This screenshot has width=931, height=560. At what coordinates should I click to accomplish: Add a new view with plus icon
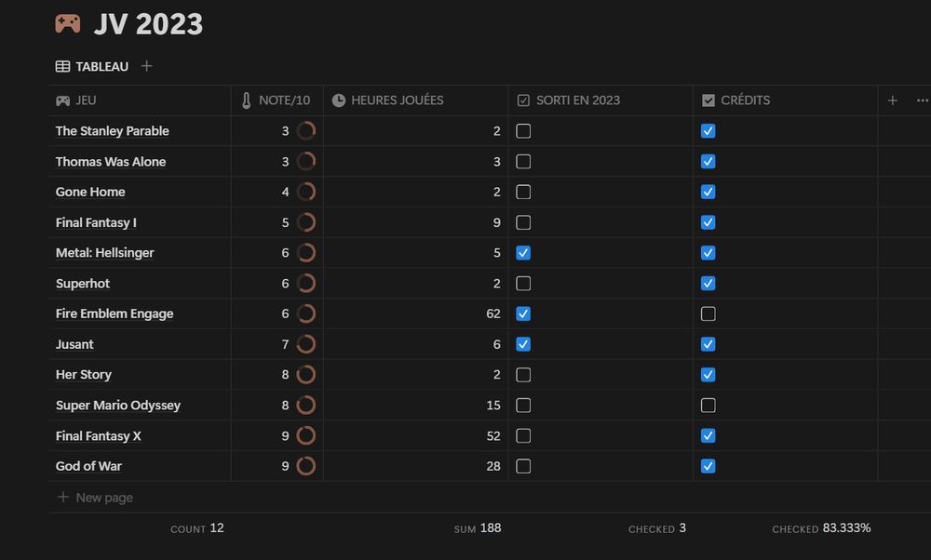pos(147,66)
